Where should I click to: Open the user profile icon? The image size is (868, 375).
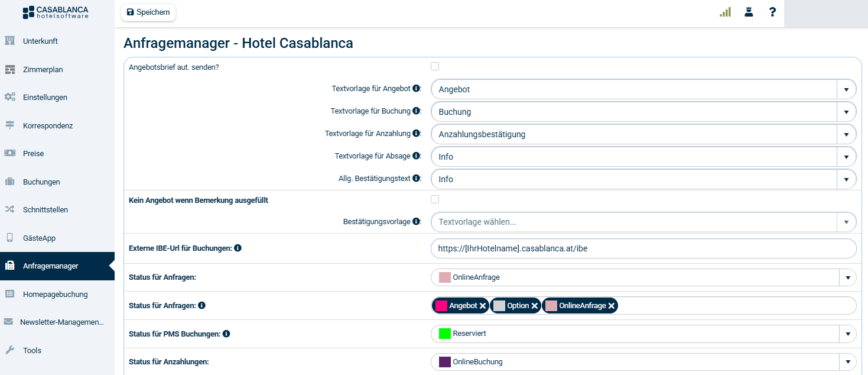coord(749,12)
